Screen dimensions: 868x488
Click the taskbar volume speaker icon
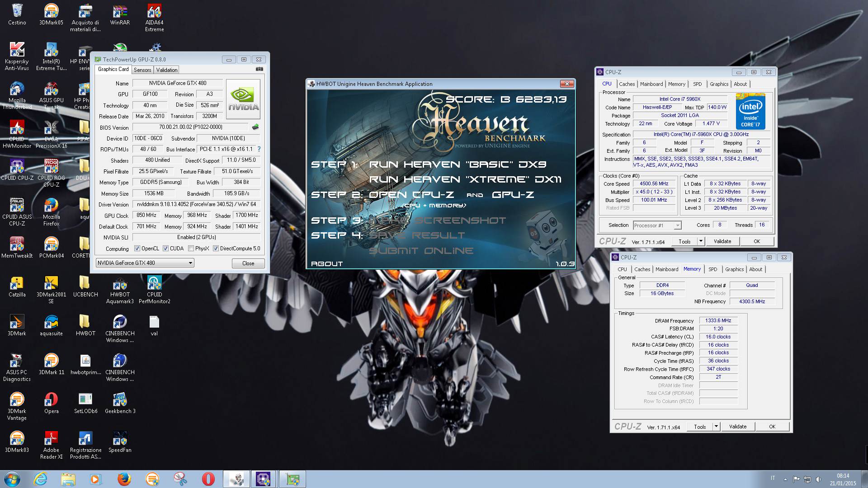[x=818, y=479]
